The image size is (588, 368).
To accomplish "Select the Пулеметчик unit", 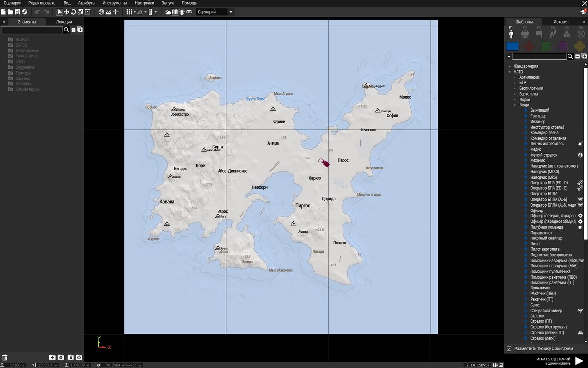I will click(x=540, y=288).
